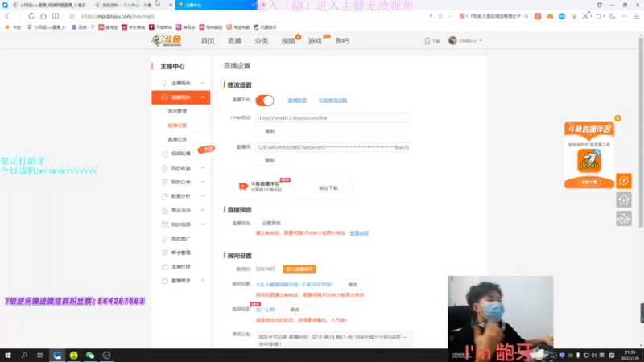Open 主播扶持 in the sidebar
The height and width of the screenshot is (362, 644).
180,266
